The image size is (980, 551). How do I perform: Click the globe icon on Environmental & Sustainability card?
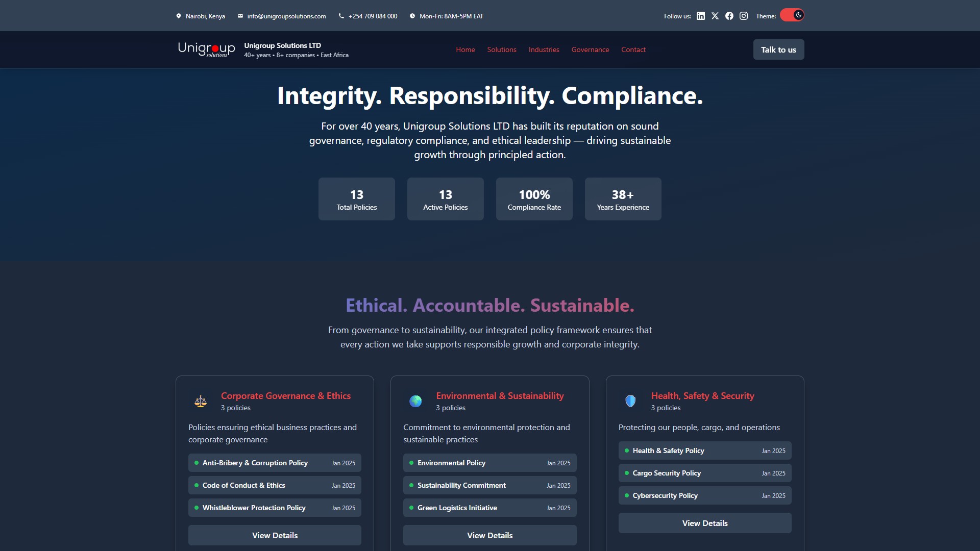pos(415,402)
